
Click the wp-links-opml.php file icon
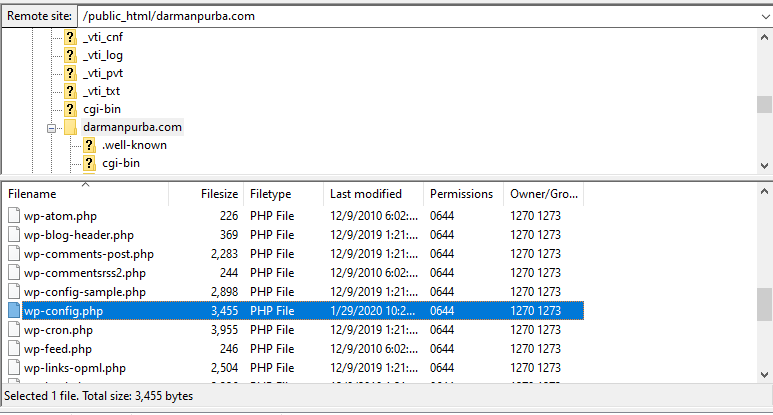pos(14,368)
